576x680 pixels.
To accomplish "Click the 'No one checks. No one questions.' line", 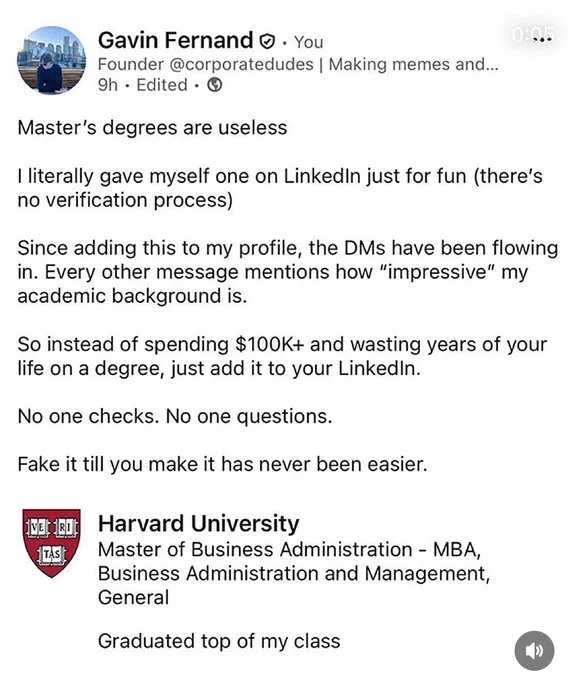I will click(175, 416).
